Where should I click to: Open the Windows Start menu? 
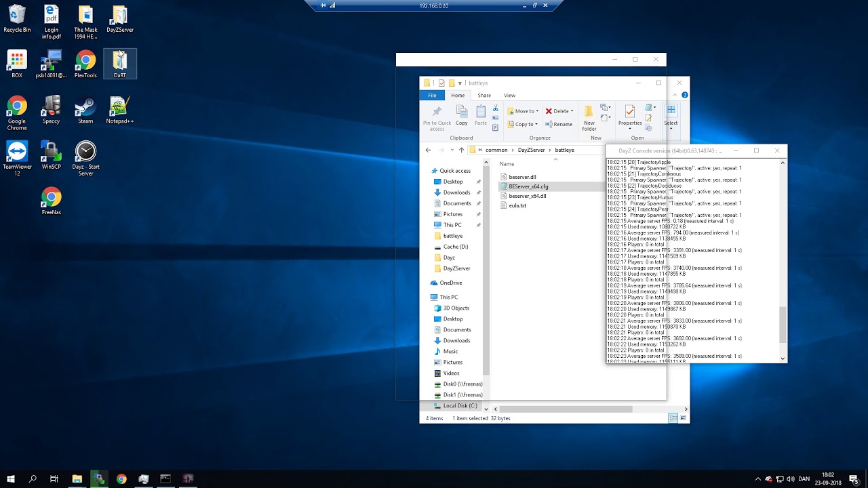point(11,479)
